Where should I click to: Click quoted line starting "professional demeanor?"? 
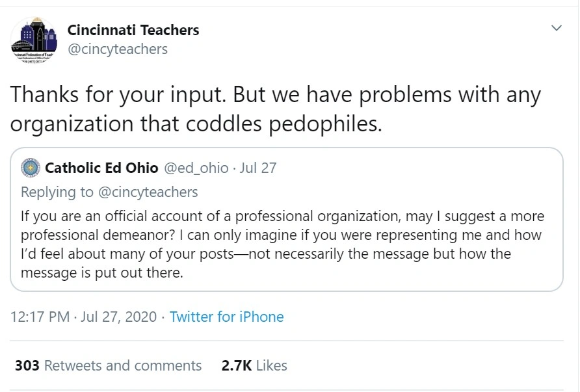(x=281, y=235)
